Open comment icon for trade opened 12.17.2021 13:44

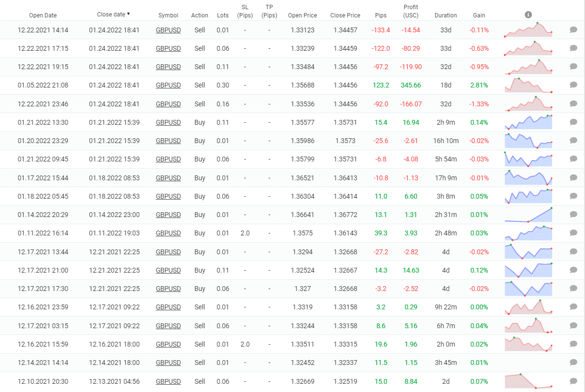click(573, 252)
